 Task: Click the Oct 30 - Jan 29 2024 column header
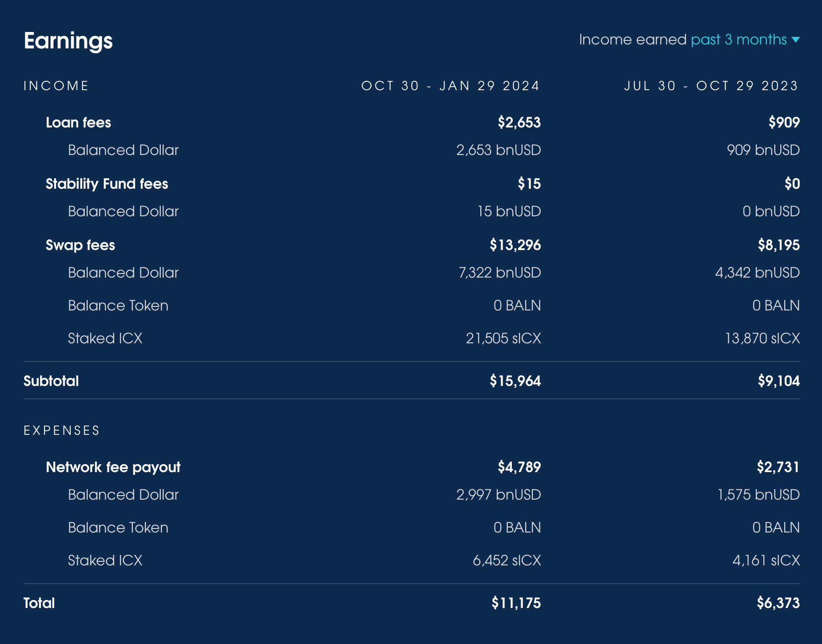451,86
